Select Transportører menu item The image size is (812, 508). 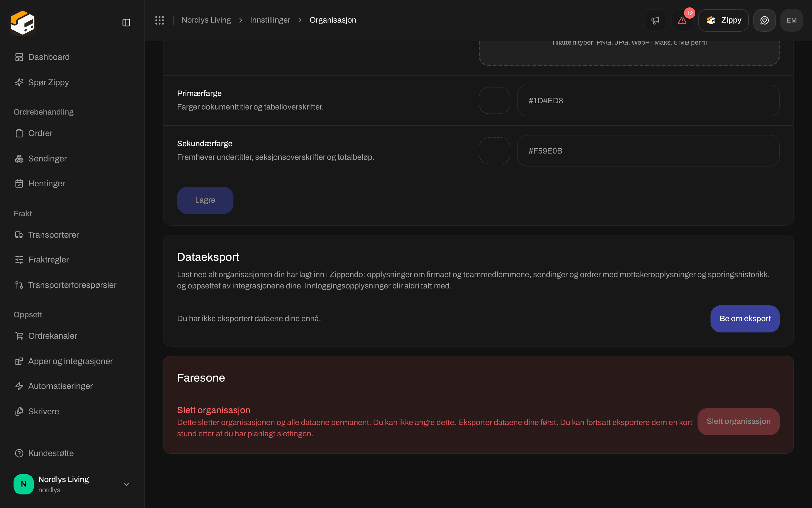72,235
